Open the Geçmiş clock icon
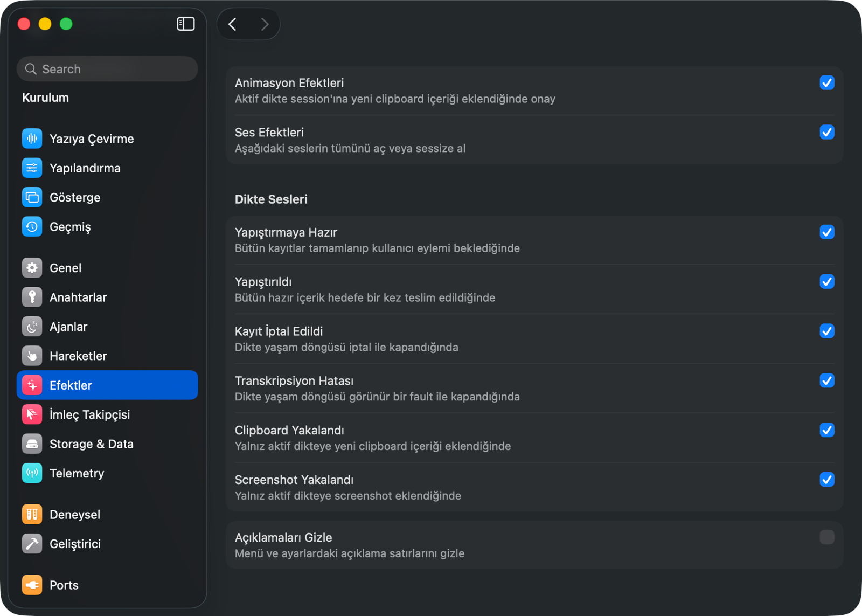 click(32, 227)
